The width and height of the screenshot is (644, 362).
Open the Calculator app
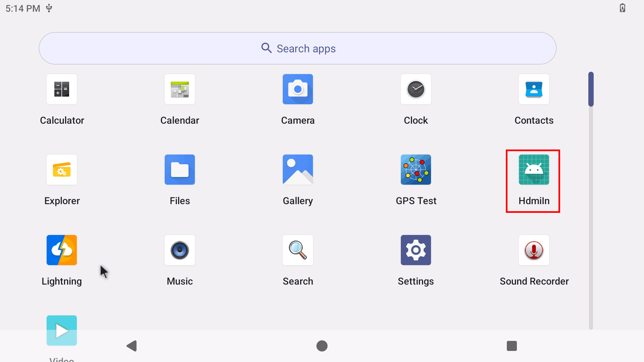click(x=62, y=89)
